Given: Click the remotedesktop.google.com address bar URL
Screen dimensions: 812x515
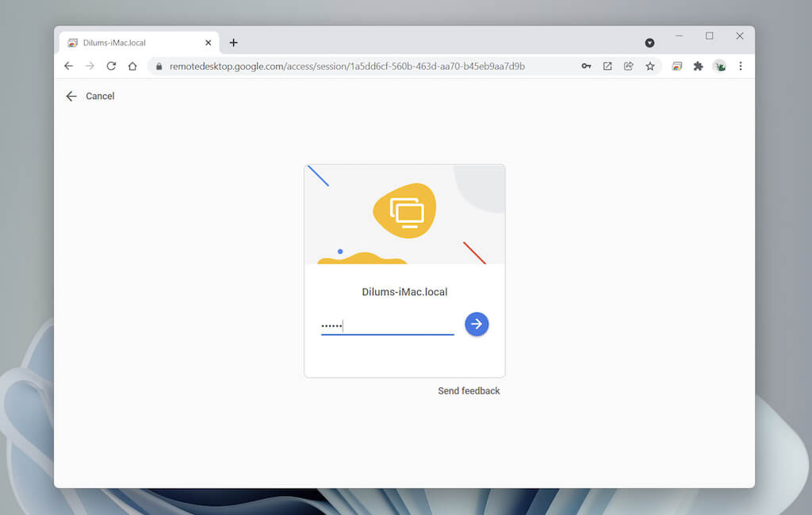Looking at the screenshot, I should coord(347,67).
